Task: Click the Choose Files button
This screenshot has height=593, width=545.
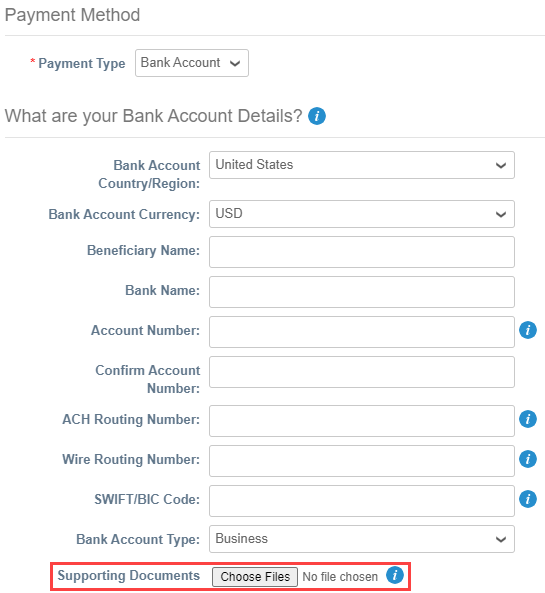Action: click(x=255, y=577)
